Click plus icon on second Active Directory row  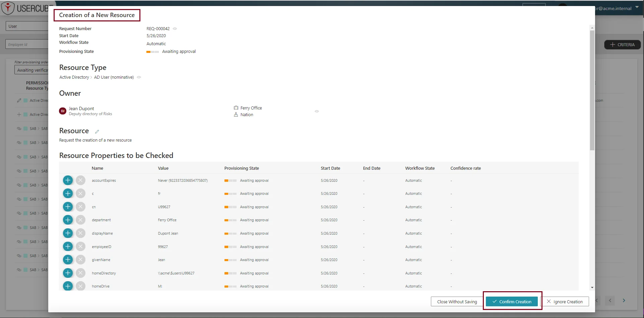19,114
